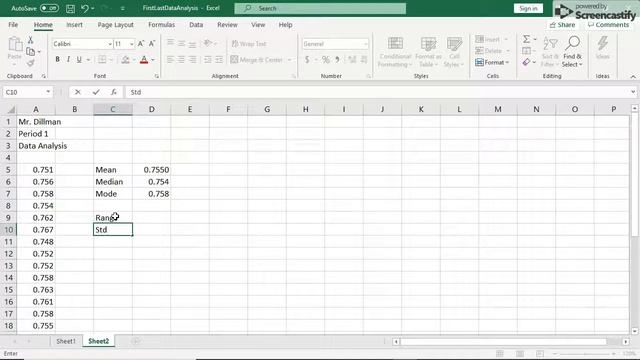
Task: Click the Format Painter brush icon
Action: pos(30,63)
